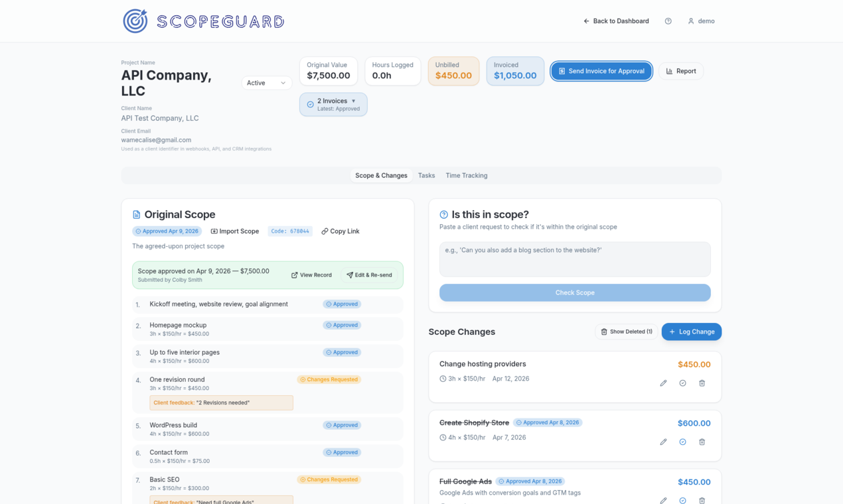Click Approved Apr 8, 2026 badge on Shopify Store
The image size is (843, 504).
point(548,422)
